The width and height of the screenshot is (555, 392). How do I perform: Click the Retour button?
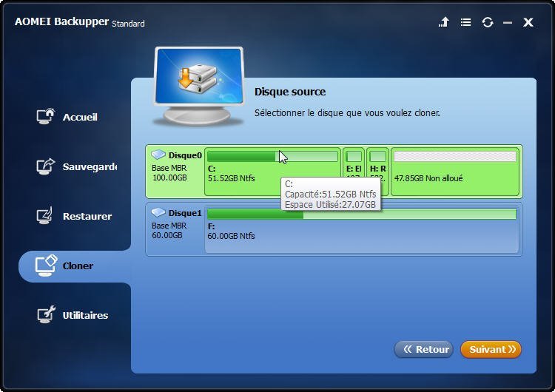[x=424, y=350]
